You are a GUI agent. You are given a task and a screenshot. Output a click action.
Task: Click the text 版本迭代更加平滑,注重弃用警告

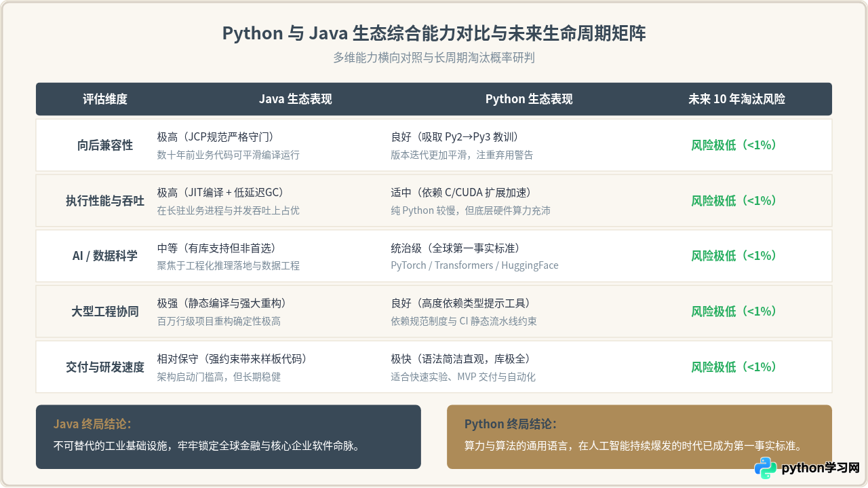click(x=462, y=155)
